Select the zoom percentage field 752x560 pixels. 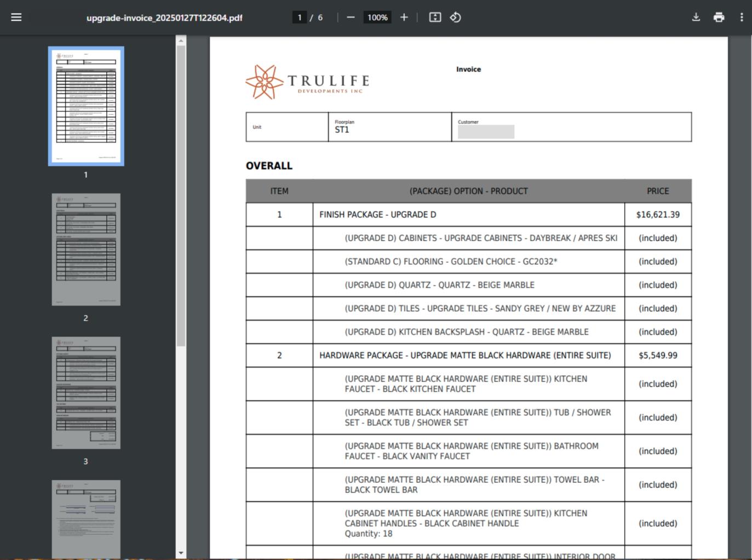[377, 17]
